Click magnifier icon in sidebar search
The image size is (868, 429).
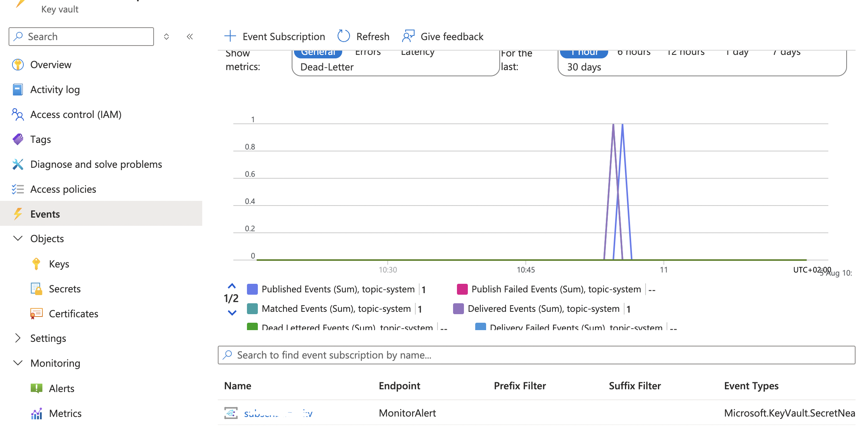18,37
